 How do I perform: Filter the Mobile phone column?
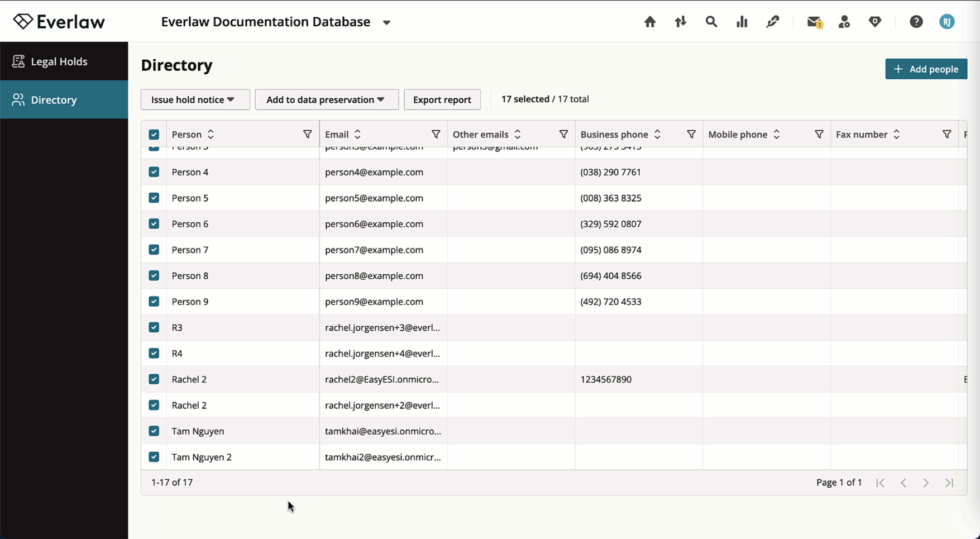(x=819, y=134)
